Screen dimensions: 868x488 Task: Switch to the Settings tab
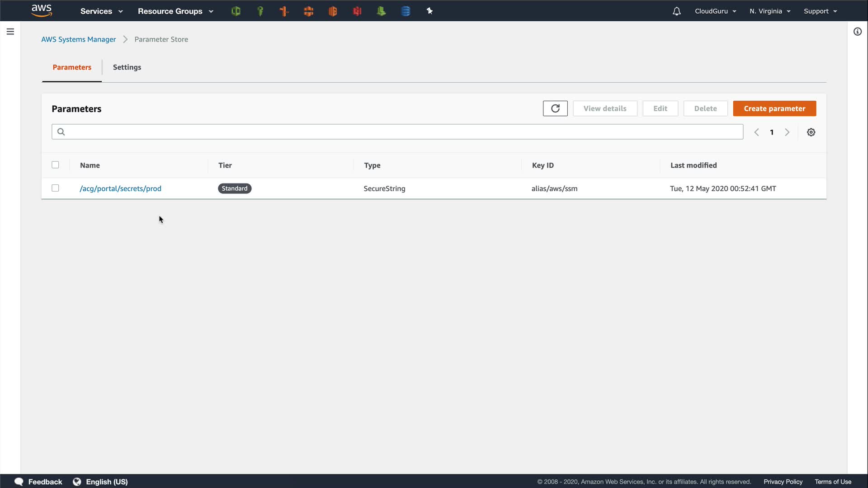[x=127, y=67]
